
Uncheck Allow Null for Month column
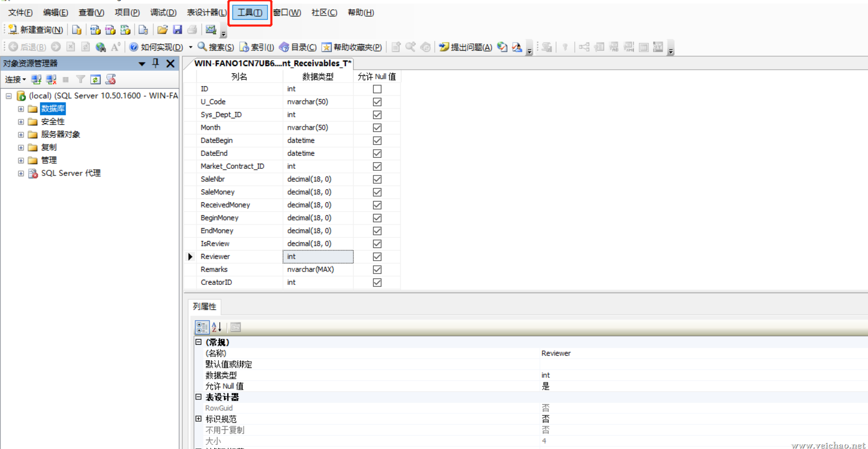[x=377, y=127]
